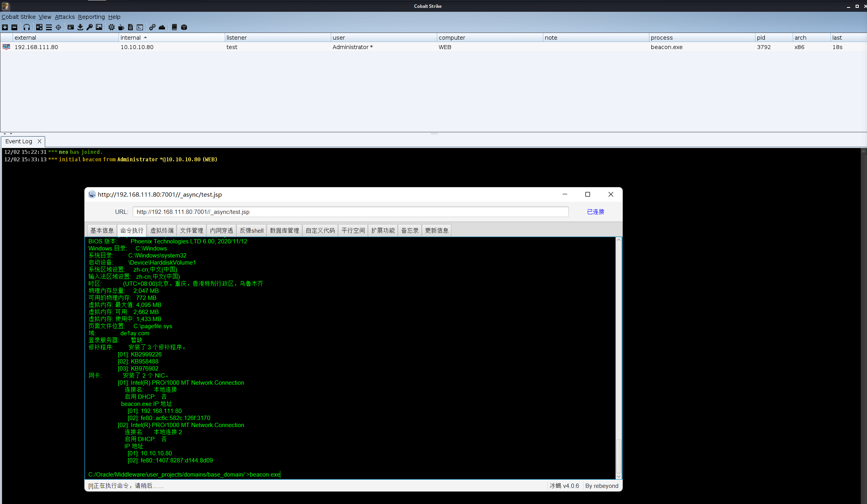Switch to 平行空间 tab
The height and width of the screenshot is (504, 867).
[x=353, y=230]
